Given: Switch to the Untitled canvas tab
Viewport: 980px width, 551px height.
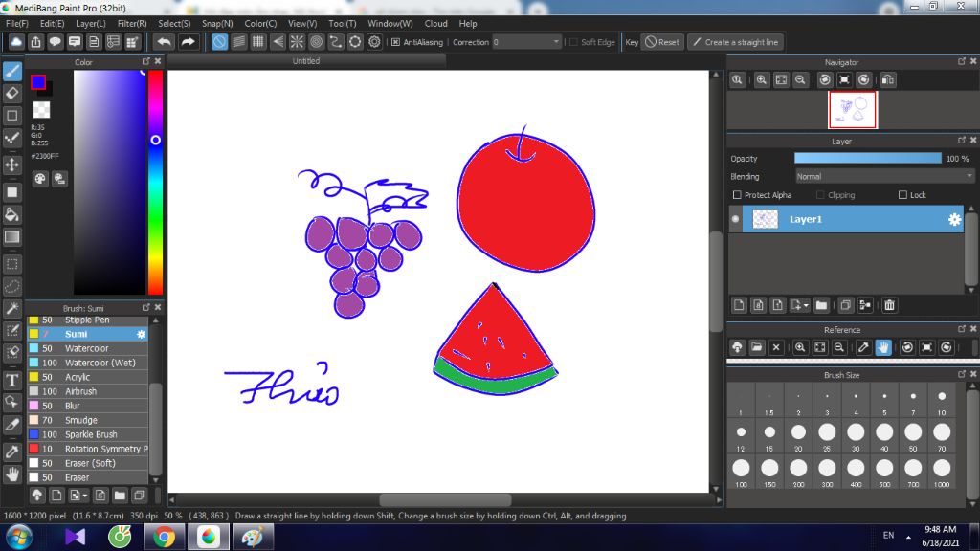Looking at the screenshot, I should point(306,60).
